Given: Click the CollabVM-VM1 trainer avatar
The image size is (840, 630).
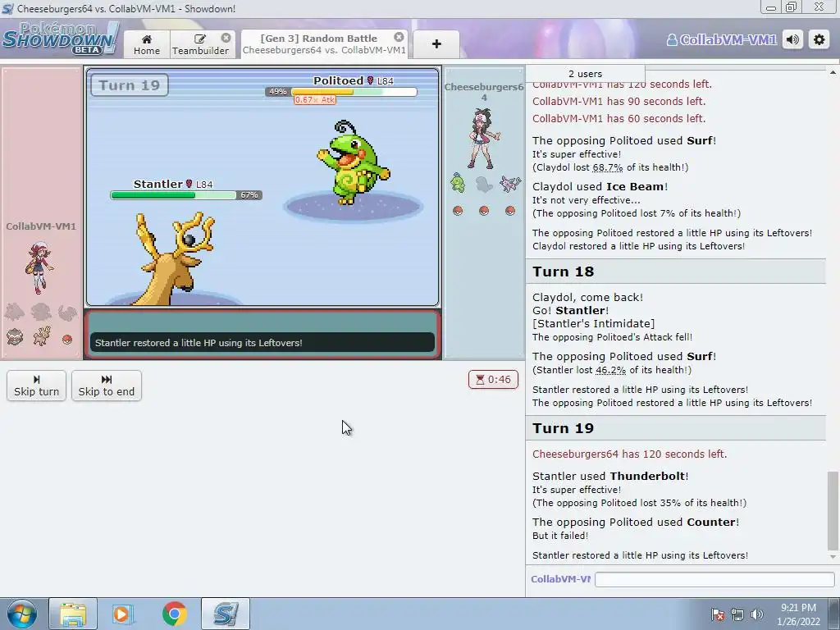Looking at the screenshot, I should 39,267.
